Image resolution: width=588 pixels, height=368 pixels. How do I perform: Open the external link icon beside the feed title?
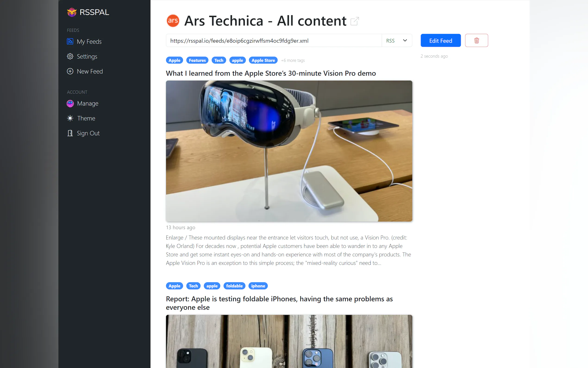pyautogui.click(x=355, y=21)
